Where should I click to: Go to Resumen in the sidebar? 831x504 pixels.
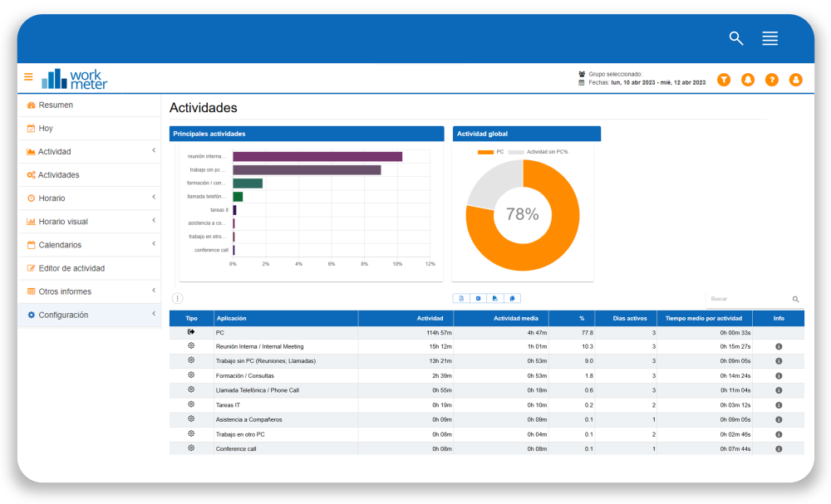click(55, 105)
